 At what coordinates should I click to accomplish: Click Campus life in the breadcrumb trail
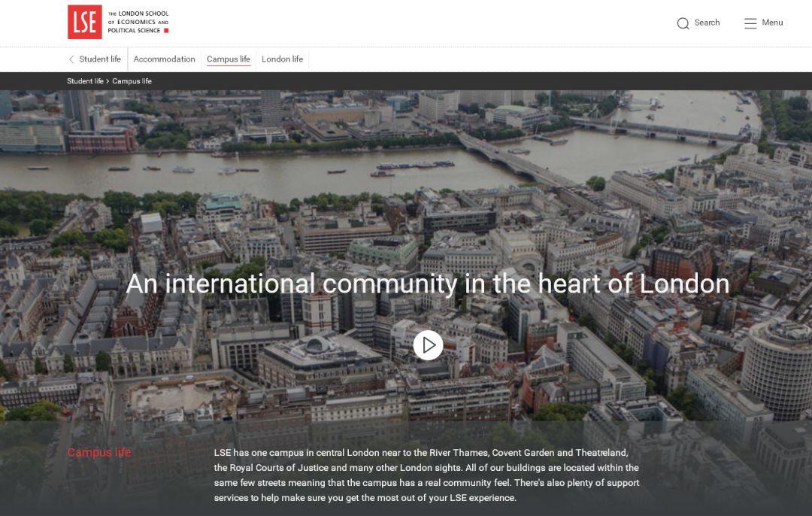coord(132,81)
